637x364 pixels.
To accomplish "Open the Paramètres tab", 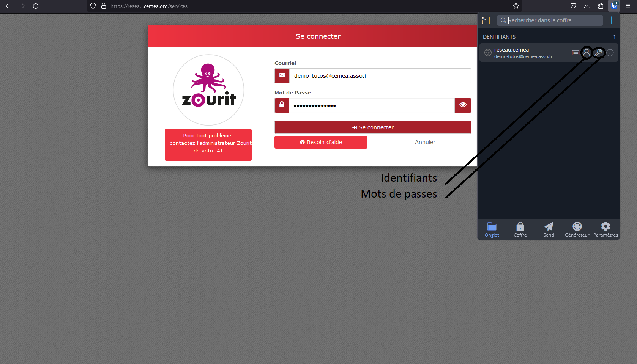I will coord(605,230).
